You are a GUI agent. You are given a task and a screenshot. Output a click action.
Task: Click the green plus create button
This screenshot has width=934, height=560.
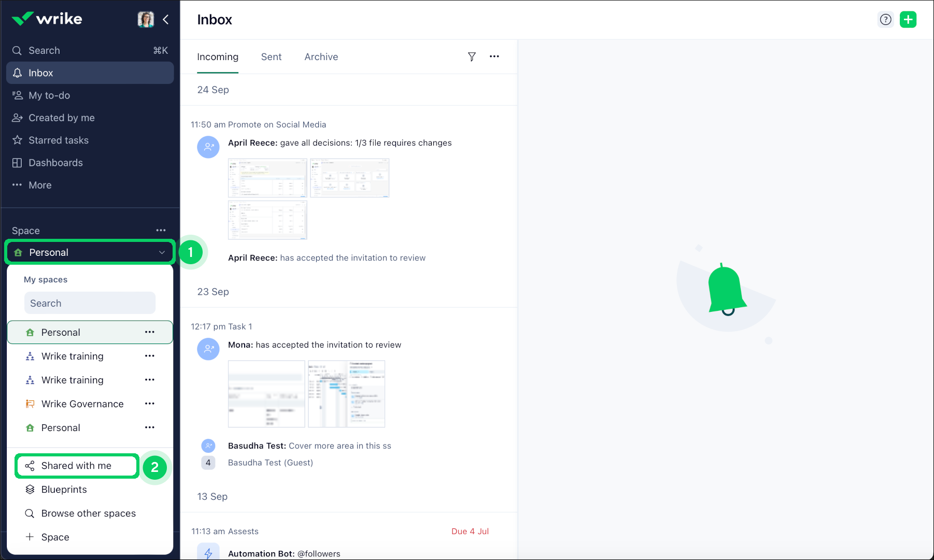(908, 20)
